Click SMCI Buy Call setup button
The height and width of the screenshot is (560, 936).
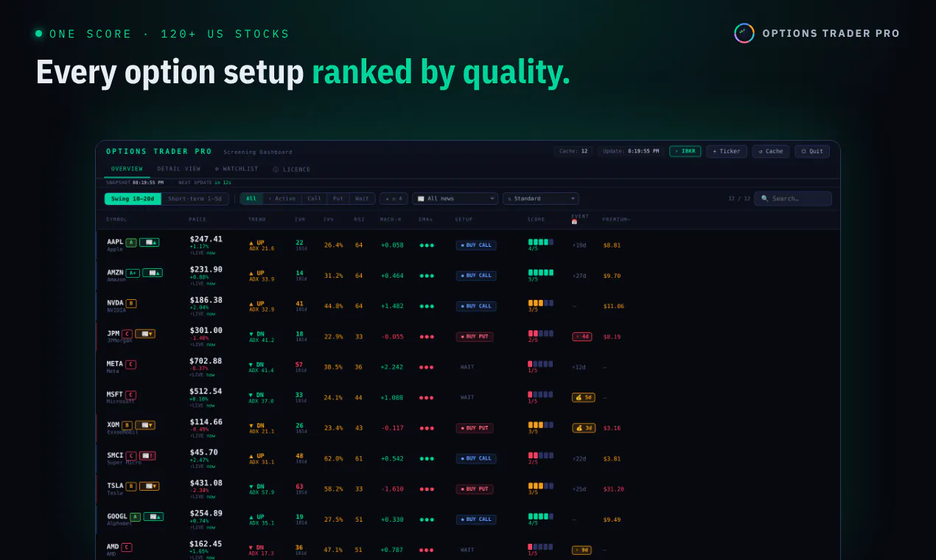point(476,458)
